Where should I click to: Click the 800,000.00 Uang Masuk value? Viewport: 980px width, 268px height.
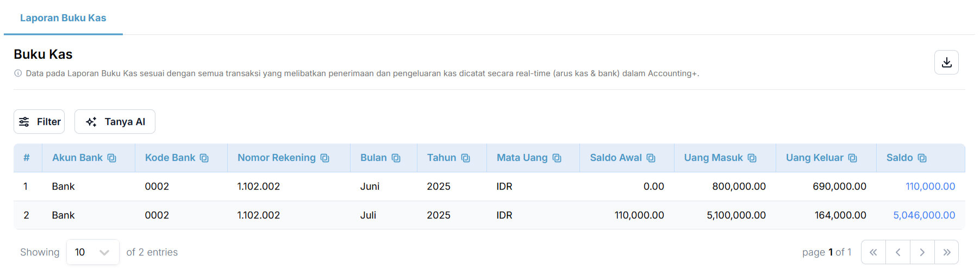pos(739,186)
